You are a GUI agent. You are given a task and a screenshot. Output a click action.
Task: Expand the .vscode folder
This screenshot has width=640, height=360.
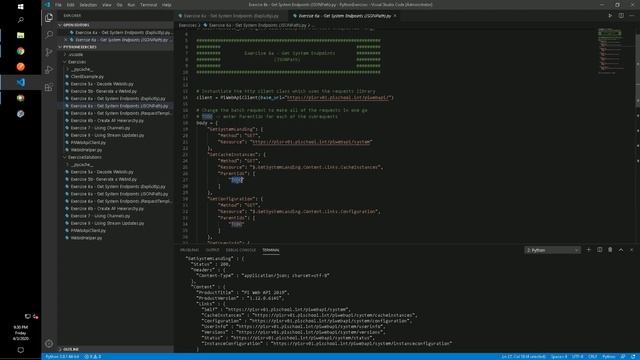[76, 54]
